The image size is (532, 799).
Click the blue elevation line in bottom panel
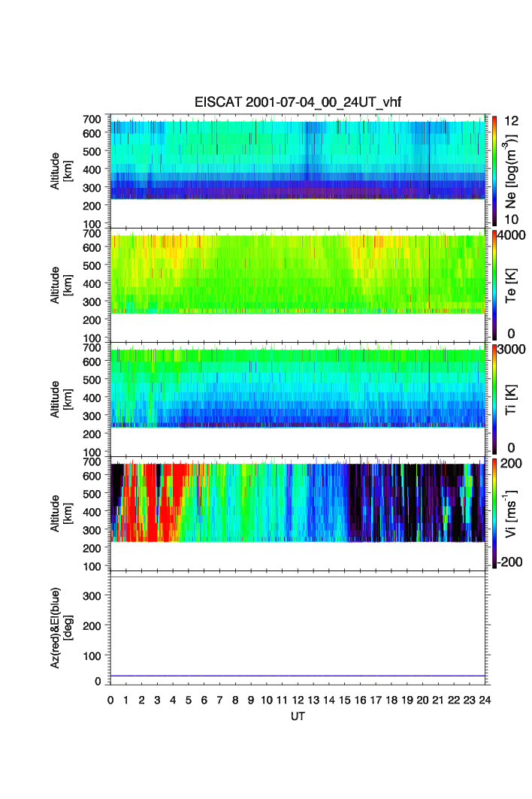click(298, 676)
